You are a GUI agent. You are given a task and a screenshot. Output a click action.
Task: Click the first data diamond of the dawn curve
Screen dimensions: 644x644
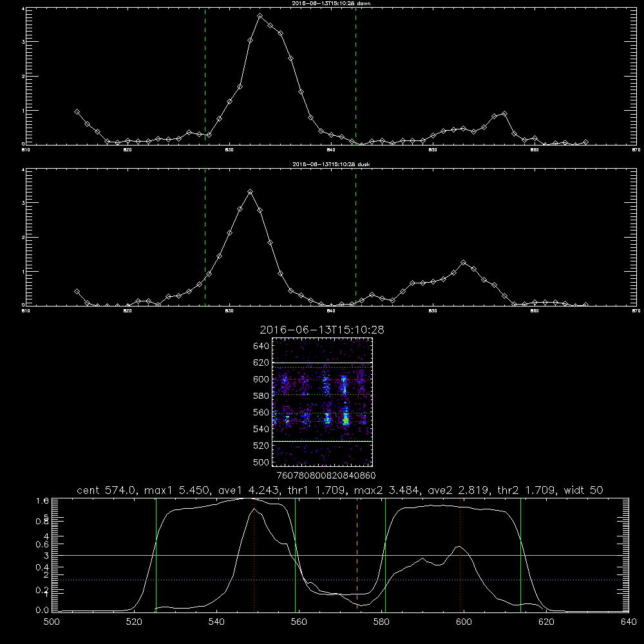(77, 111)
